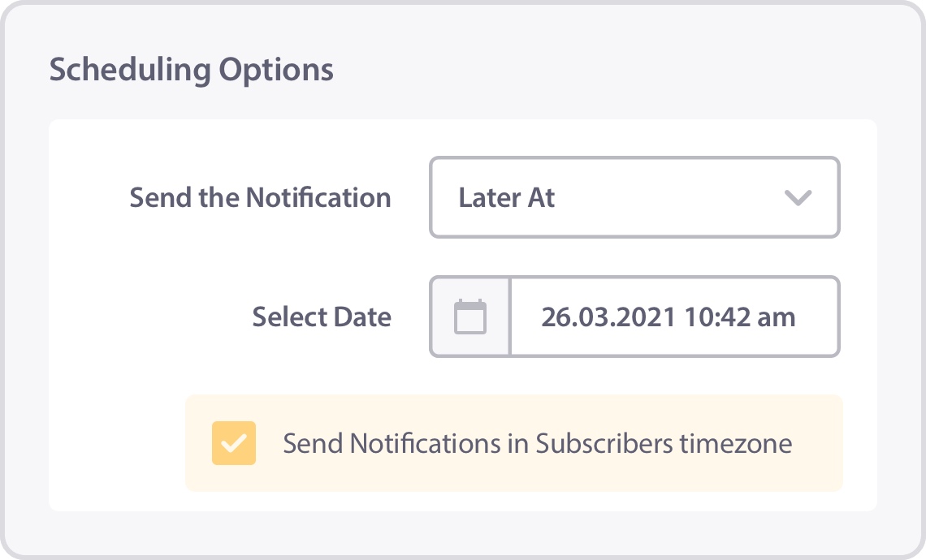Expand the Send the Notification options list

[634, 197]
